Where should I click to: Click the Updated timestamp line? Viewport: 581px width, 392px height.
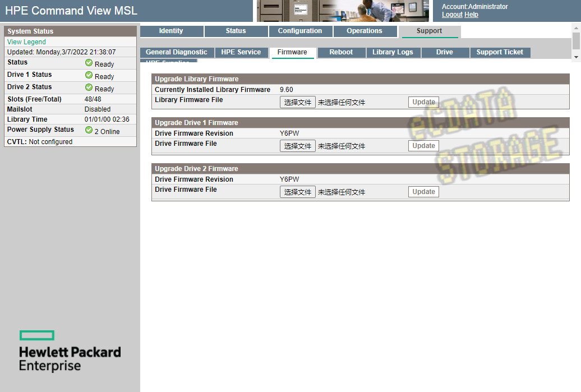(x=62, y=52)
